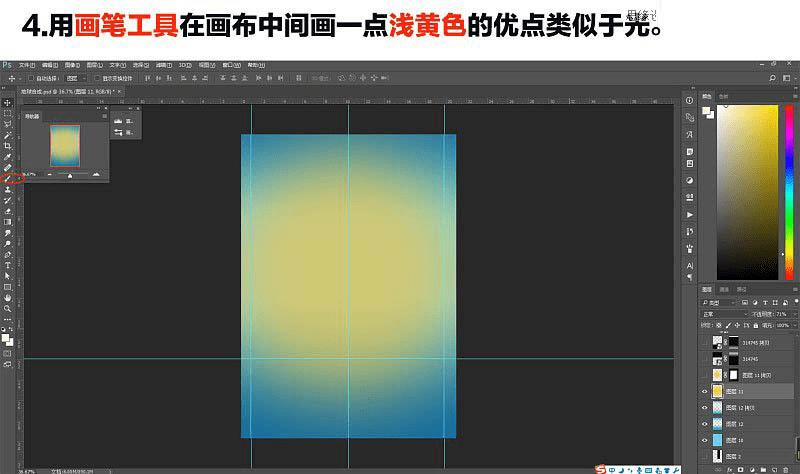Image resolution: width=800 pixels, height=474 pixels.
Task: Open the 图像 (Image) menu
Action: [72, 65]
